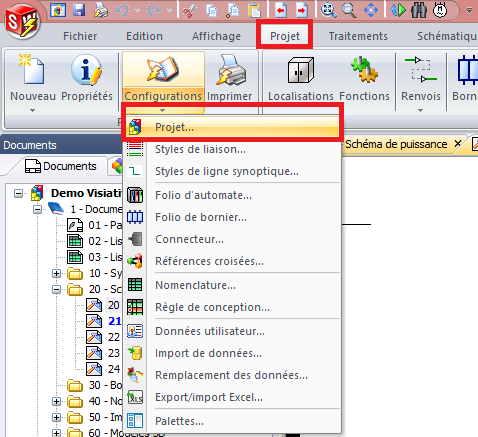This screenshot has width=478, height=437.
Task: Click the SolidWorks Electrical application logo button
Action: [x=23, y=22]
